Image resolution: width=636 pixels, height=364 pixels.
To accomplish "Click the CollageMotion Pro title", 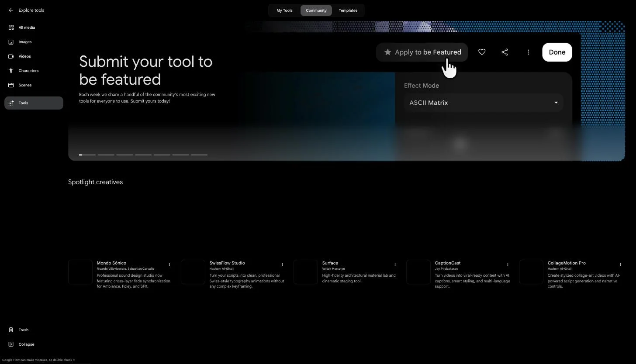I will coord(567,263).
